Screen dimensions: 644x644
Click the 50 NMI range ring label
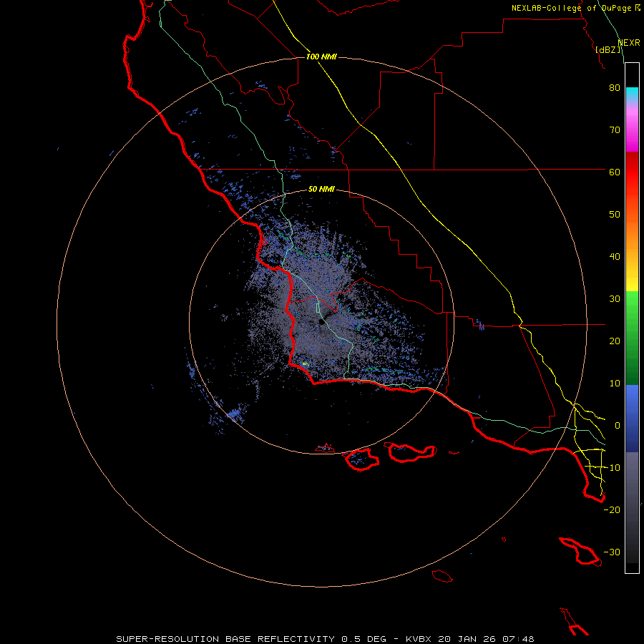[321, 189]
